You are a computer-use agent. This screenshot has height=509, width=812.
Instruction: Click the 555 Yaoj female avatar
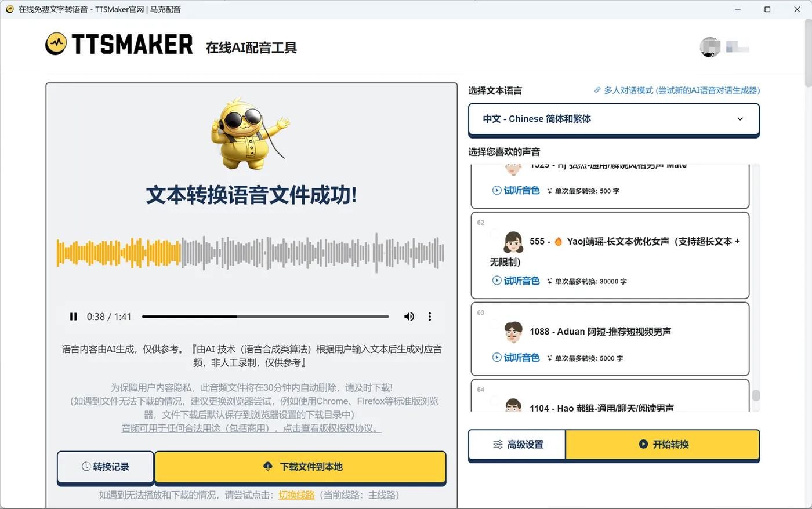pos(513,241)
